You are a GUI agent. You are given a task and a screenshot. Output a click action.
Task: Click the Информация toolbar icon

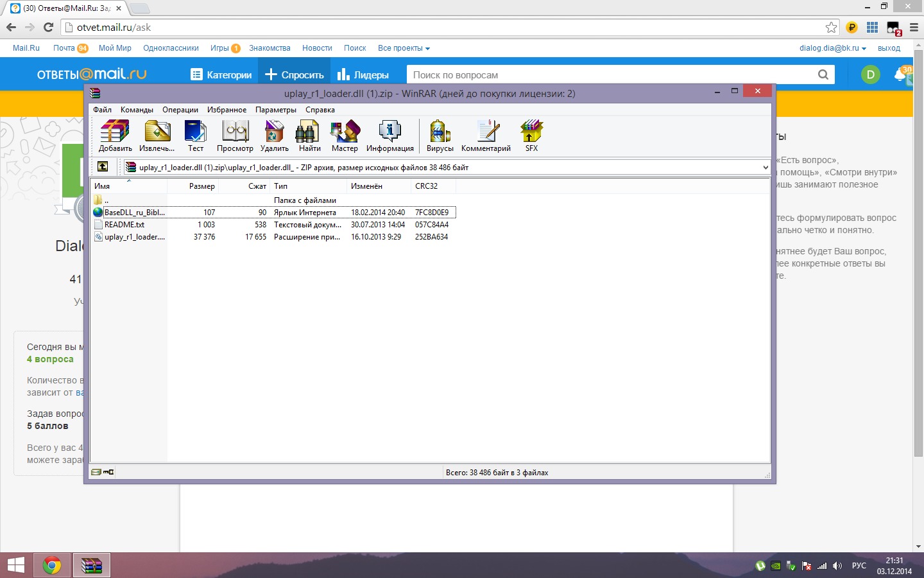click(x=390, y=136)
